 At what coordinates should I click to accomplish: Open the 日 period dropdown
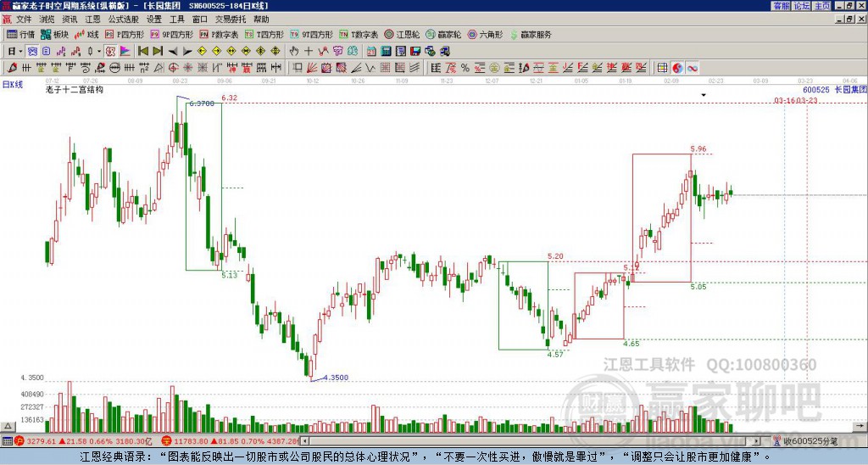pos(15,52)
